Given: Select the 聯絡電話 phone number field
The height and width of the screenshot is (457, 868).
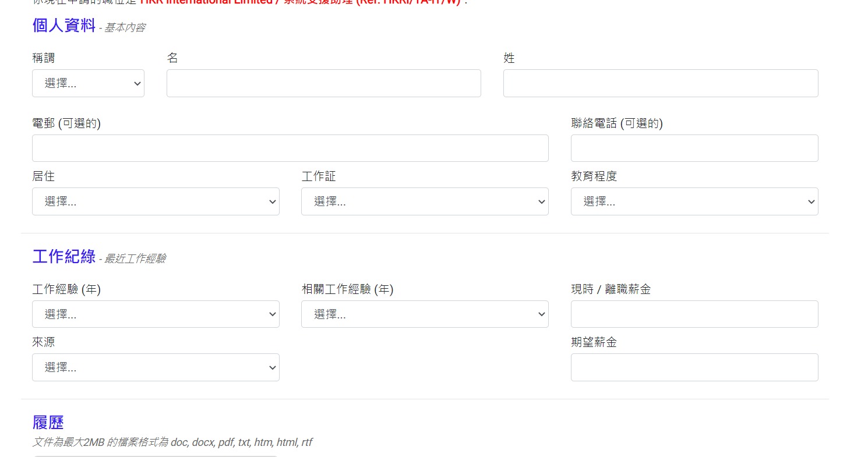Looking at the screenshot, I should (x=694, y=148).
